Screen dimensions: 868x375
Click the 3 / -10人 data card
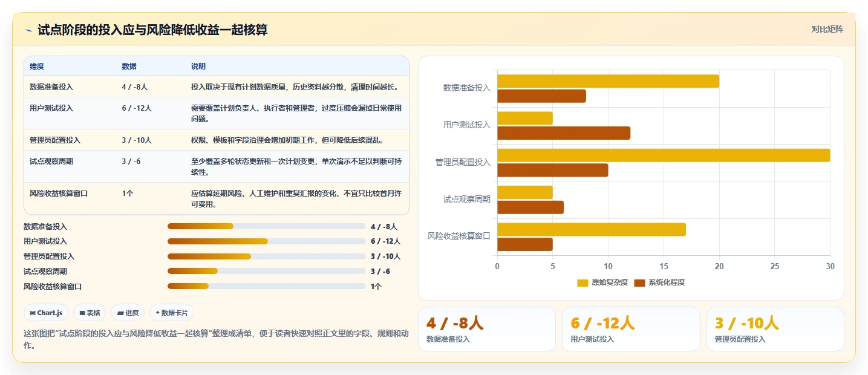click(775, 329)
